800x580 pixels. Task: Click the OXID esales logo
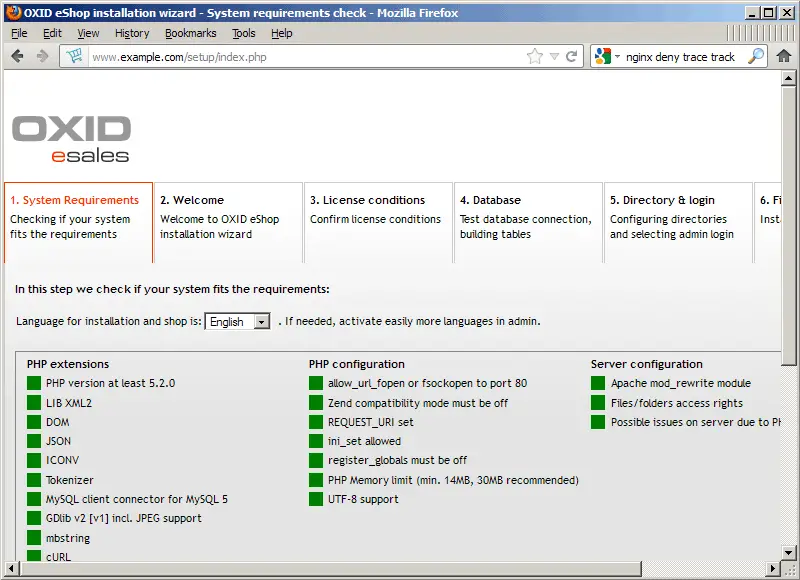click(71, 139)
